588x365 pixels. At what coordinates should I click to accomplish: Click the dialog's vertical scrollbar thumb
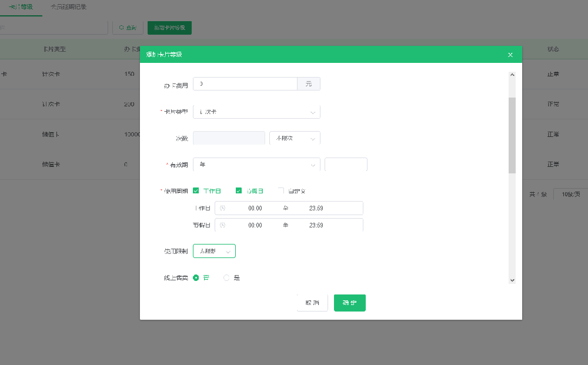point(512,135)
